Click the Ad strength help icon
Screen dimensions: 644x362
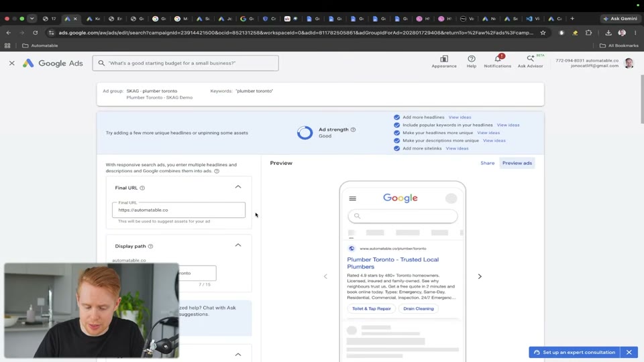354,129
